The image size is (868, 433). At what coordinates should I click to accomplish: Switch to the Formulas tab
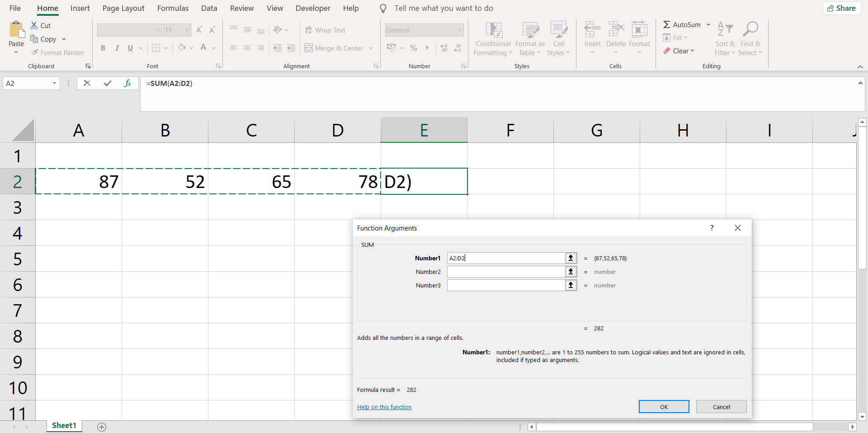(x=173, y=8)
